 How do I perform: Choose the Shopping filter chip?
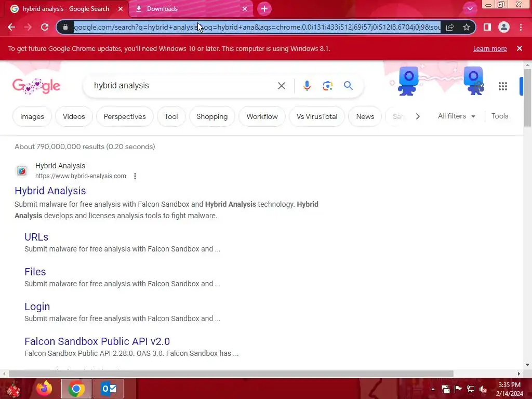(212, 116)
